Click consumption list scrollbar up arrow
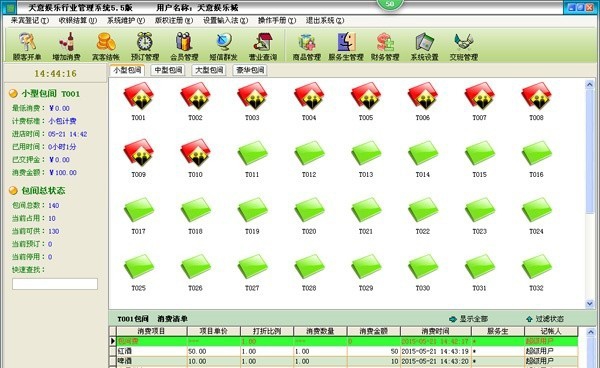This screenshot has width=600, height=368. coord(590,332)
